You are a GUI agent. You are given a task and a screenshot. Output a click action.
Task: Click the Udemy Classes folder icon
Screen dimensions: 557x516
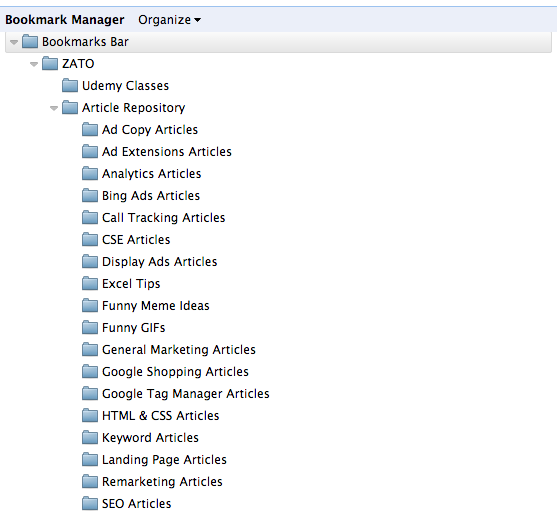tap(70, 86)
